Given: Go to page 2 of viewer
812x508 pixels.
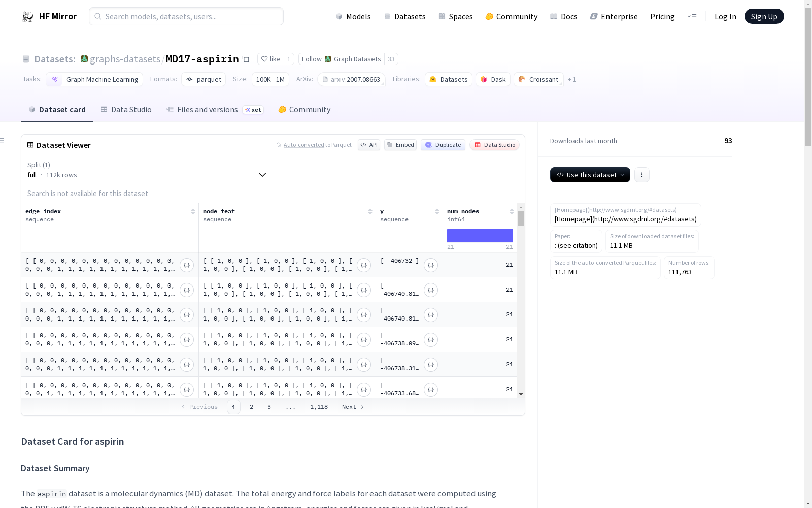Looking at the screenshot, I should click(251, 407).
